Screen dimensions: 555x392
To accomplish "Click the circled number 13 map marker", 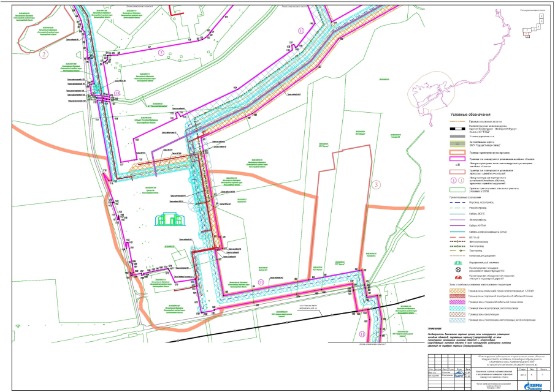I will pos(117,92).
